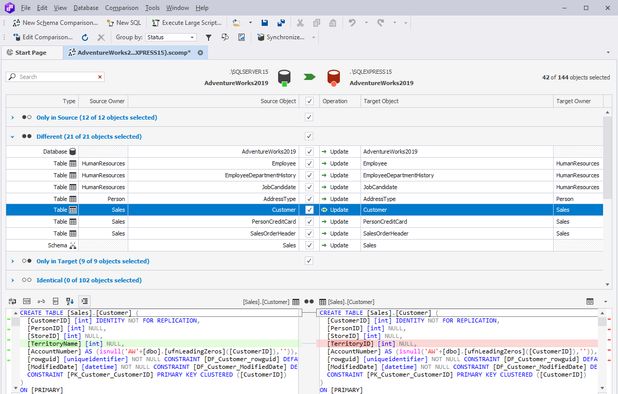
Task: Click the Target Owner column header
Action: 578,101
